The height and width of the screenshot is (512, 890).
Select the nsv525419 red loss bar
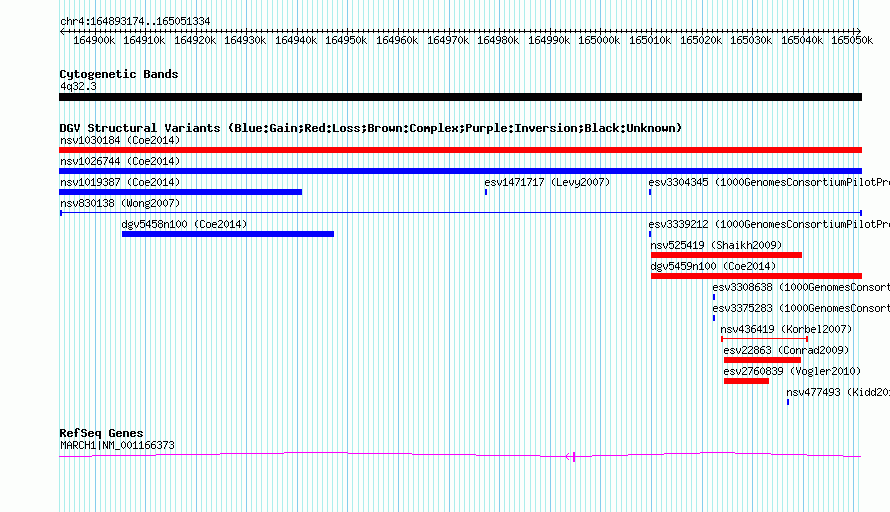point(726,255)
